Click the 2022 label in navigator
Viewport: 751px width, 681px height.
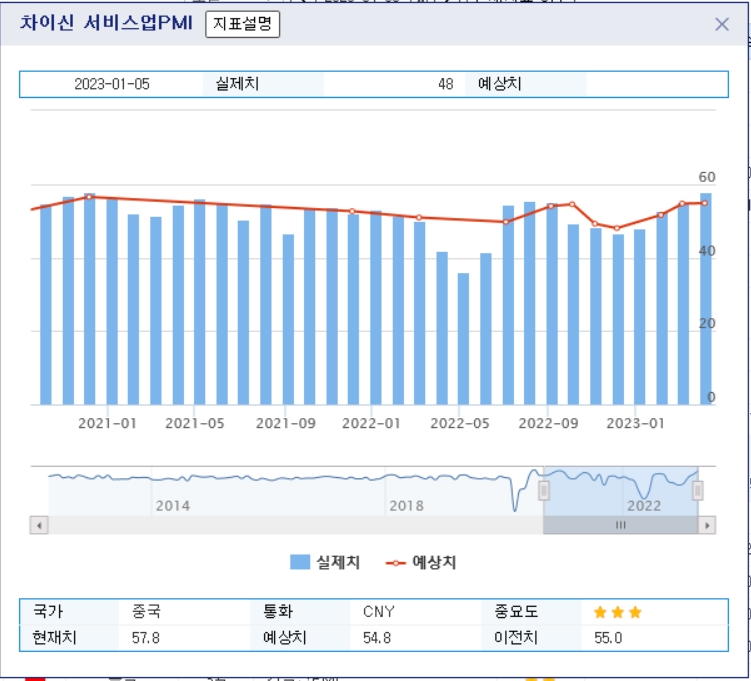coord(644,506)
